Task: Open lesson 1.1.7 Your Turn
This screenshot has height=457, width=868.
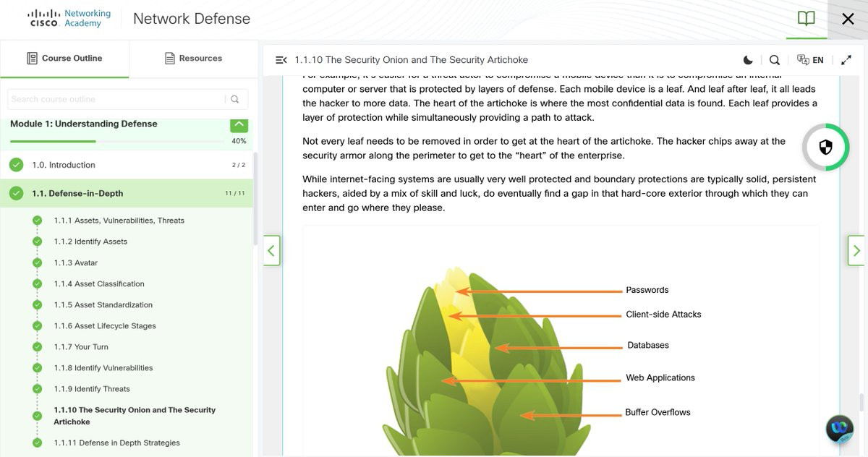Action: pos(81,346)
